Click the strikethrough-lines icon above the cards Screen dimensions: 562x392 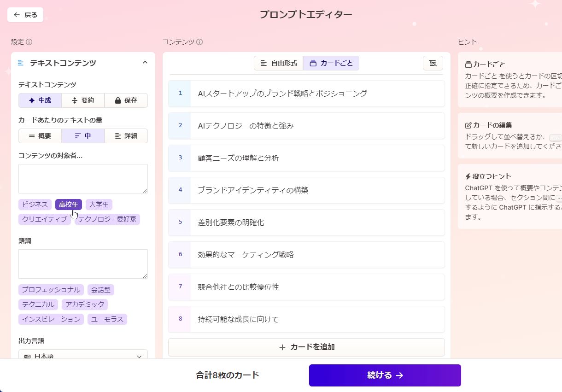pos(433,63)
